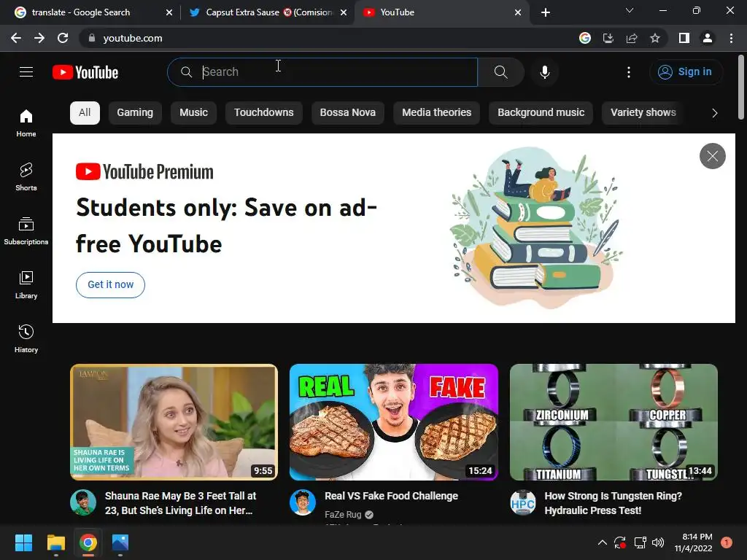
Task: Click the search magnifier button
Action: coord(500,72)
